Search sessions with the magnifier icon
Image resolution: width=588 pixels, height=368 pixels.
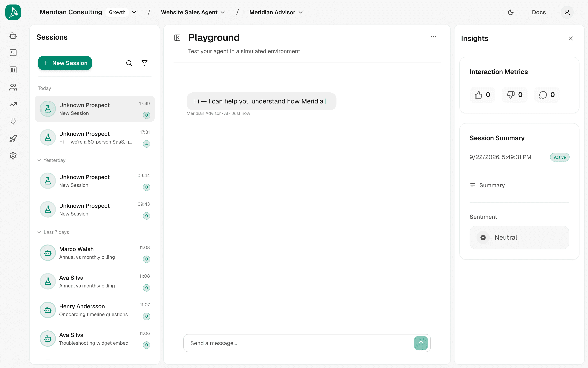click(x=129, y=63)
